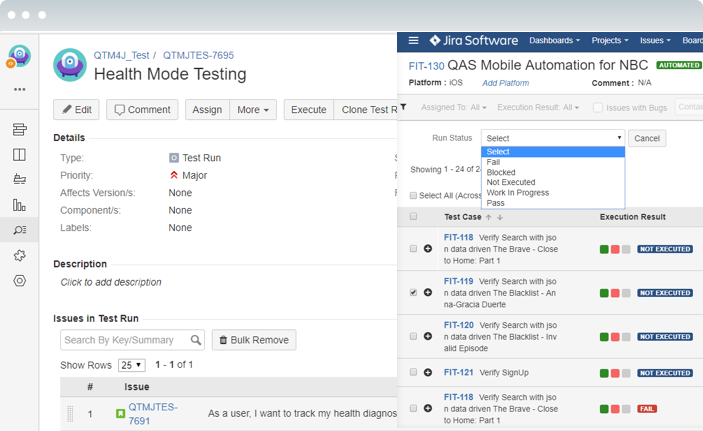This screenshot has height=431, width=703.
Task: Open the reports bar-chart icon in sidebar
Action: (19, 205)
